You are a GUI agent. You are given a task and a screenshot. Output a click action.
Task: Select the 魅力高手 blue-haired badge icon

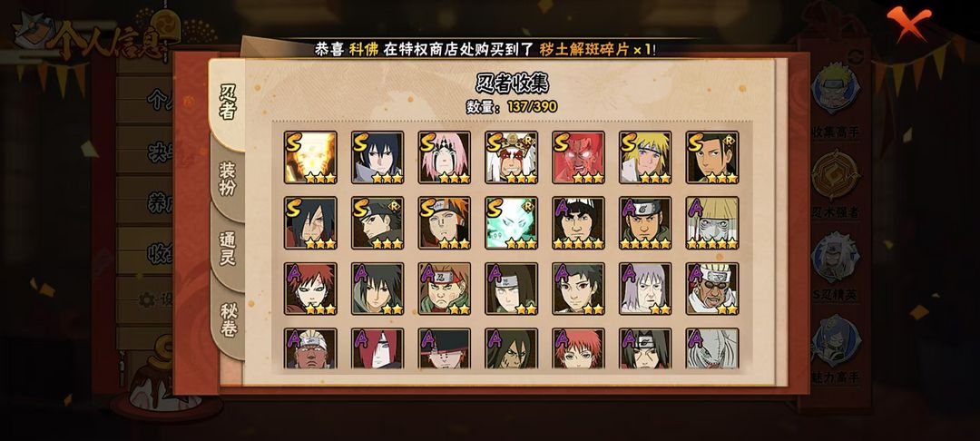pyautogui.click(x=836, y=340)
